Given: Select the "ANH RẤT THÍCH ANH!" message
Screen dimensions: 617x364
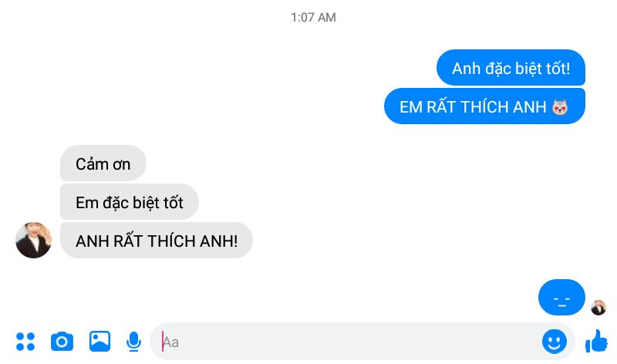Looking at the screenshot, I should pyautogui.click(x=157, y=240).
